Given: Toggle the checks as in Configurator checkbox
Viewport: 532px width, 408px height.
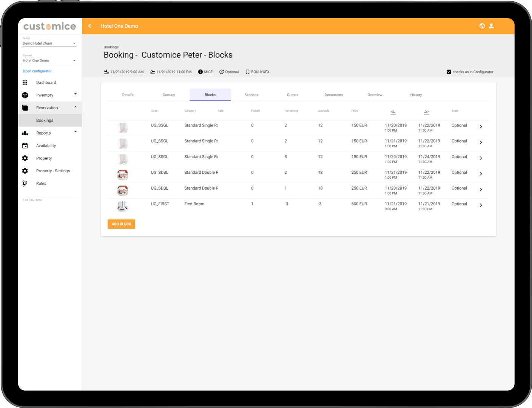Looking at the screenshot, I should [449, 72].
